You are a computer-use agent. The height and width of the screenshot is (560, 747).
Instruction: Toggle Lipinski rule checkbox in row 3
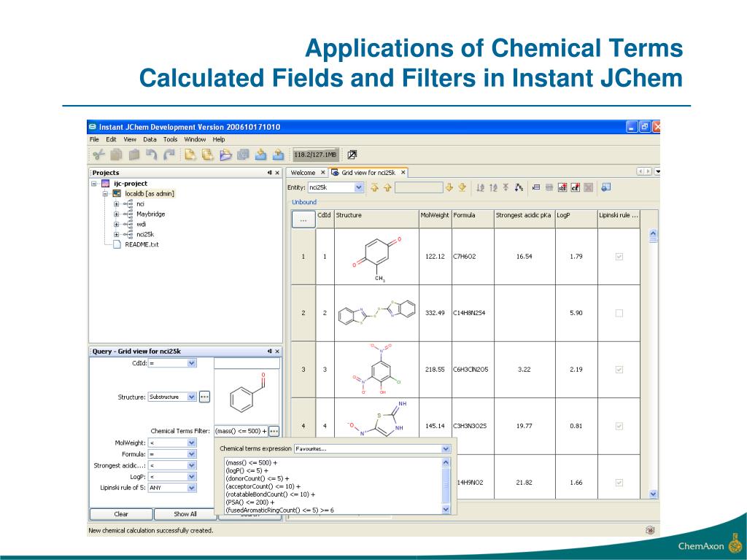(x=619, y=370)
